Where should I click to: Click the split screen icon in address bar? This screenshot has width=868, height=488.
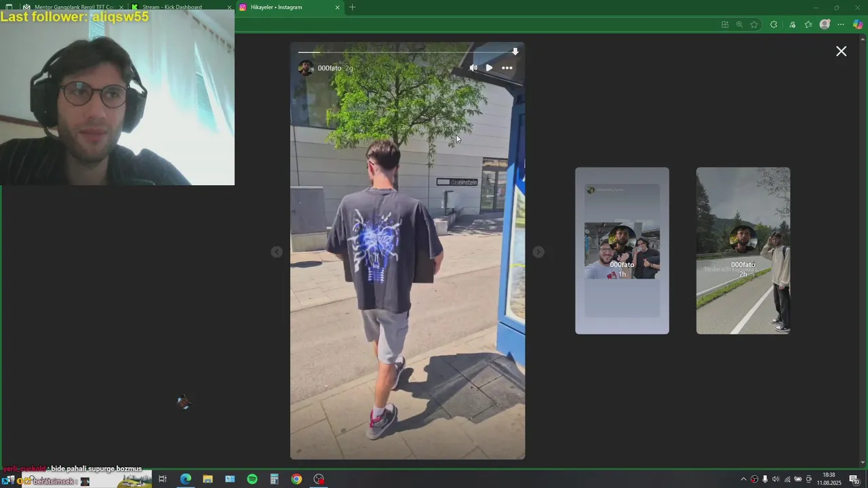tap(725, 24)
